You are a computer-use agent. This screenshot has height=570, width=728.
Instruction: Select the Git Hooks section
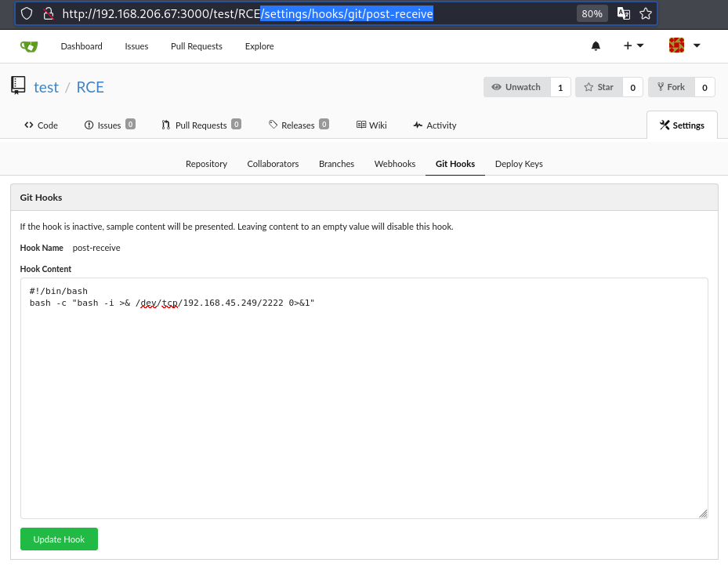click(x=455, y=164)
